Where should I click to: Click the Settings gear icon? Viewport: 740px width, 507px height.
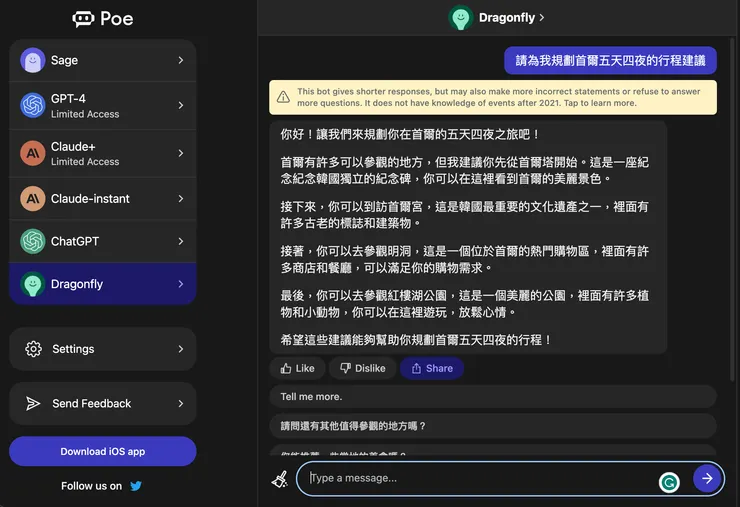click(33, 349)
